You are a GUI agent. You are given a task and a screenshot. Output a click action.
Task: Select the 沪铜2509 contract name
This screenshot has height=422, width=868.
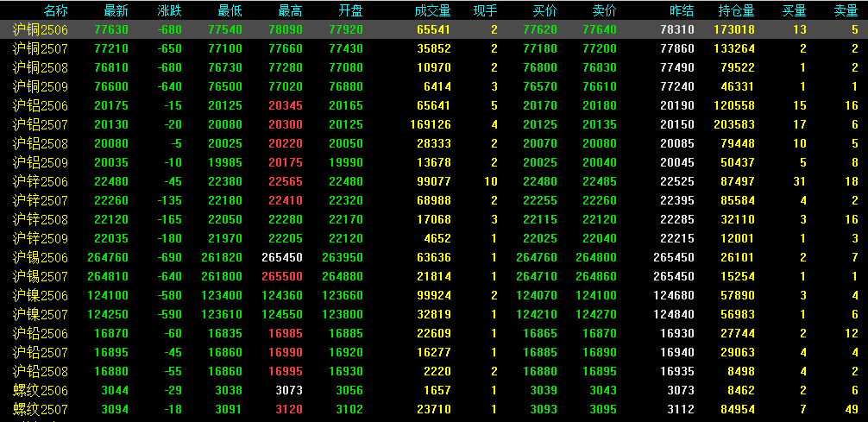click(x=41, y=87)
